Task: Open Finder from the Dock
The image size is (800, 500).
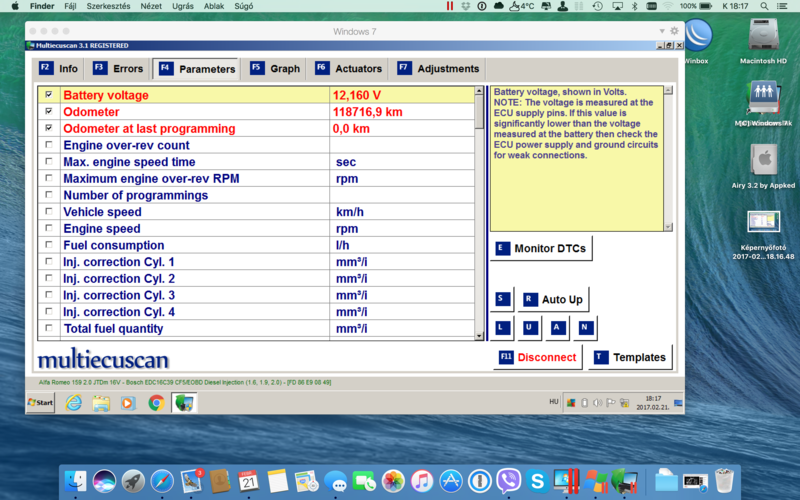Action: pos(76,481)
